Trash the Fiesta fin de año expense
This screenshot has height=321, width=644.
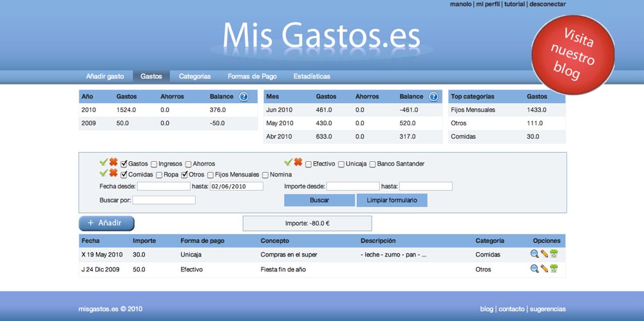tap(553, 269)
